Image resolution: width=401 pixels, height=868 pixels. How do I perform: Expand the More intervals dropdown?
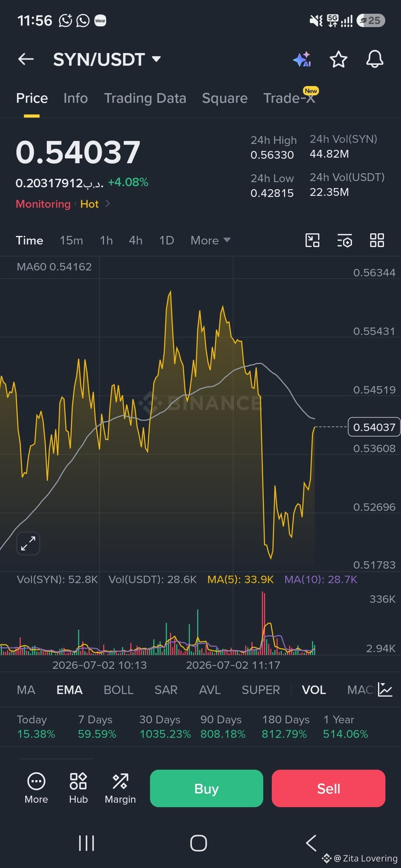(x=211, y=240)
